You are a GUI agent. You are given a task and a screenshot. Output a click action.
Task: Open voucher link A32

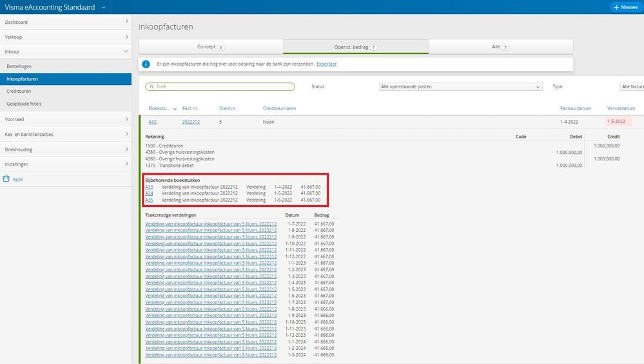(152, 122)
